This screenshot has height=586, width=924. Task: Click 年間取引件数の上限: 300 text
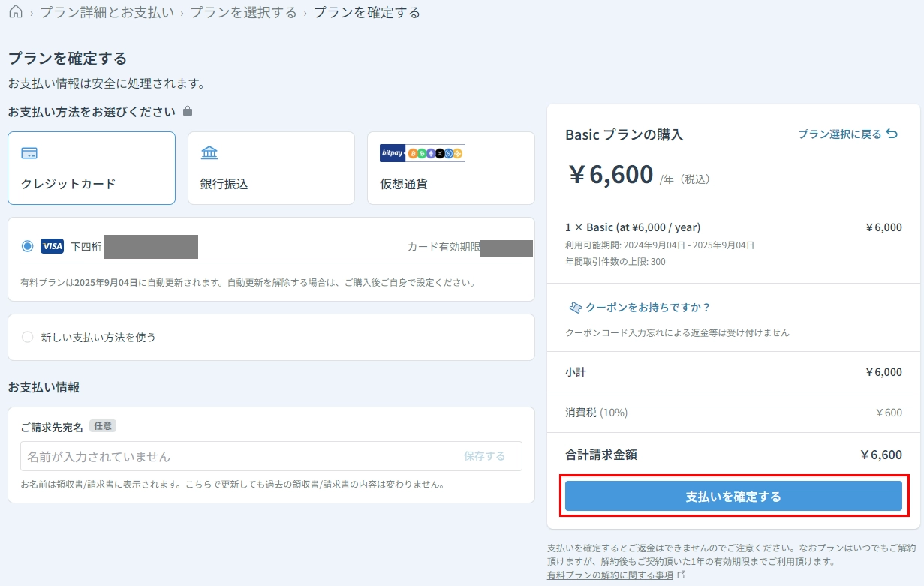tap(615, 262)
